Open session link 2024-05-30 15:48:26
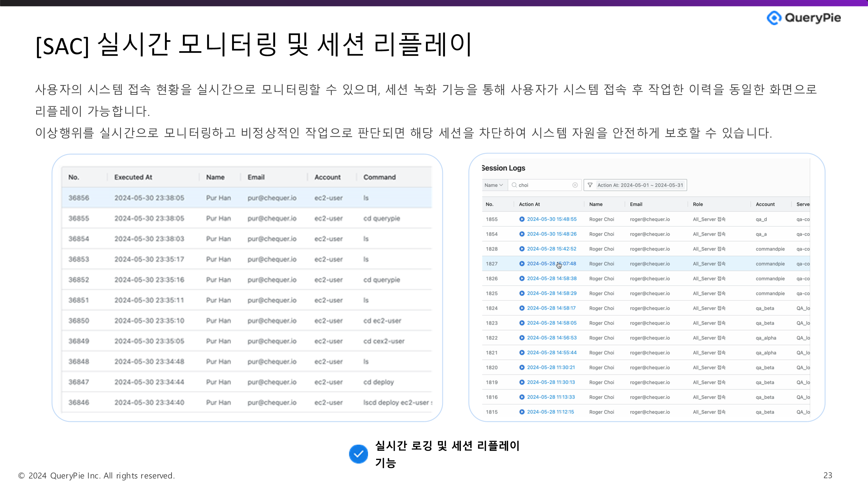Viewport: 868px width, 488px height. coord(551,234)
